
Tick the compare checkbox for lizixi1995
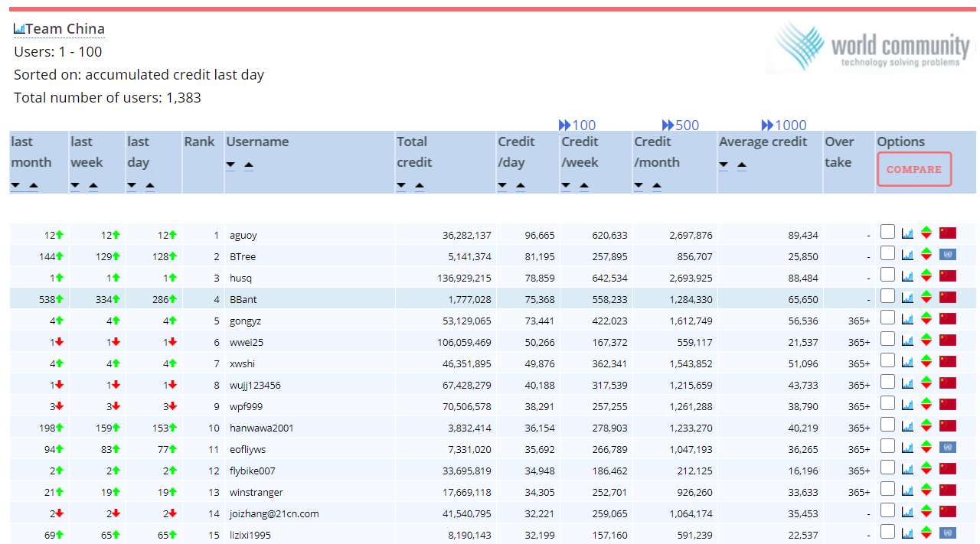pos(887,532)
